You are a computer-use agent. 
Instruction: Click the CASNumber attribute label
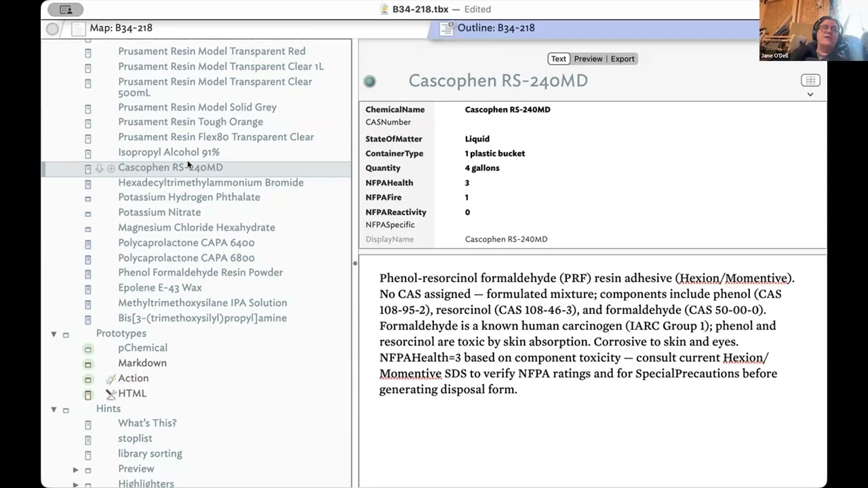(388, 122)
